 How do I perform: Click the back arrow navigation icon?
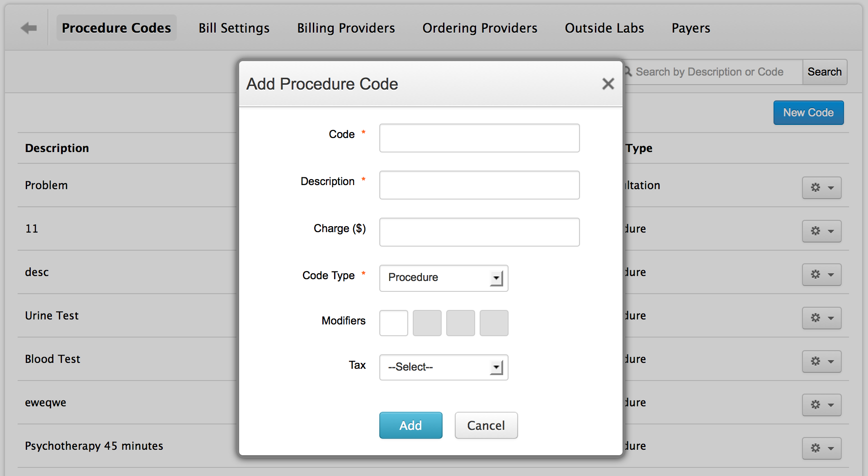point(28,28)
